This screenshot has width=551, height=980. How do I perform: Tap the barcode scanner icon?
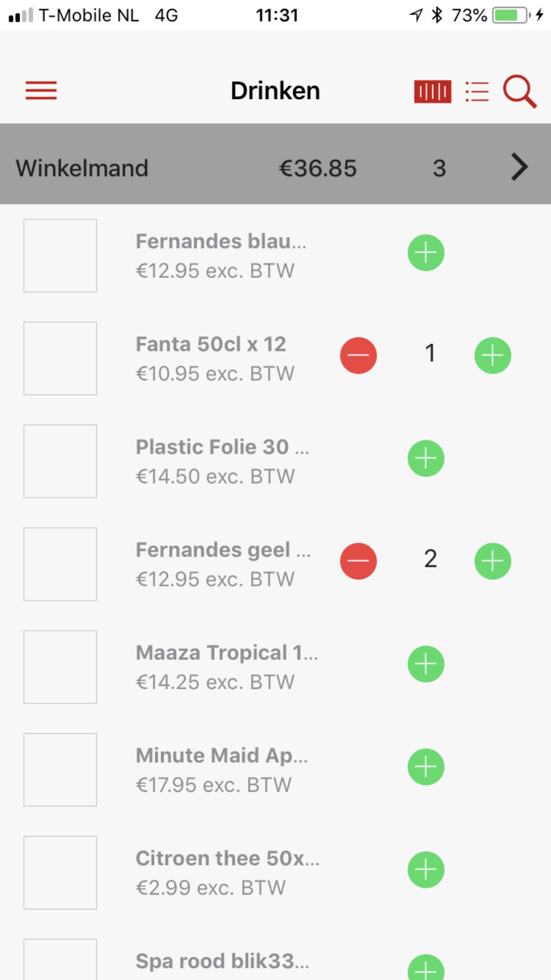[433, 91]
